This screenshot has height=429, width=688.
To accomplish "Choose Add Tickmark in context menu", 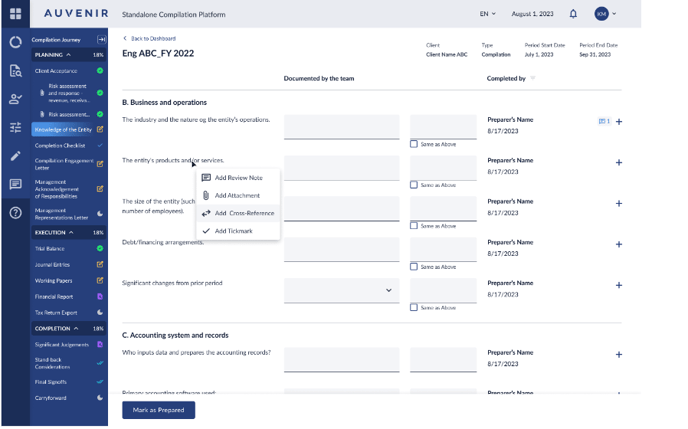I will (x=233, y=231).
